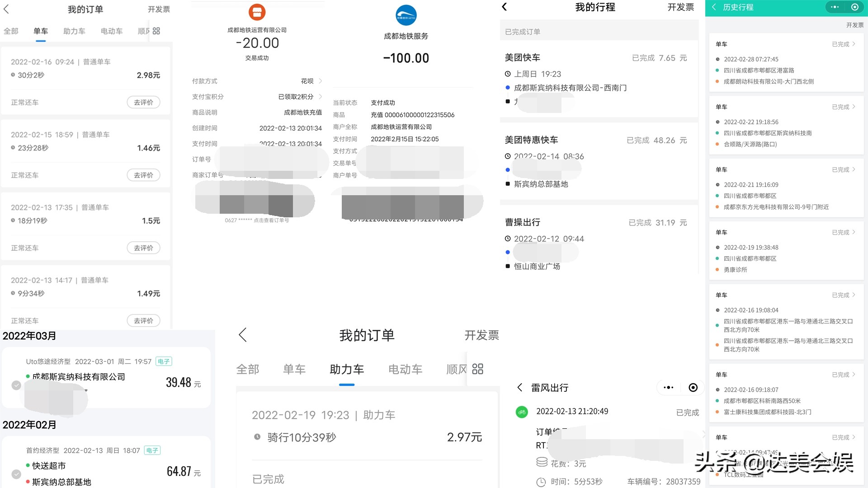Expand the 2022-02-28 单车 trip entry
Image resolution: width=868 pixels, height=488 pixels.
(853, 44)
